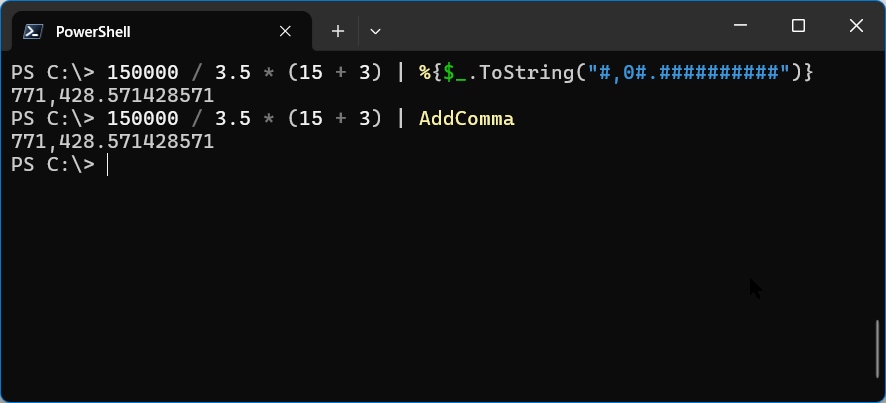The height and width of the screenshot is (403, 886).
Task: Click the 150000 number in second command
Action: (x=142, y=119)
